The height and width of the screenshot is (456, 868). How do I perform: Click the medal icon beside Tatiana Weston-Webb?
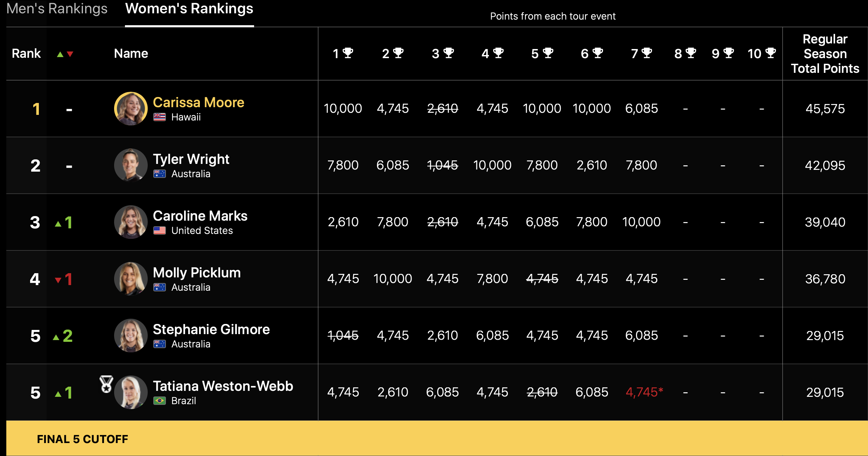point(106,384)
